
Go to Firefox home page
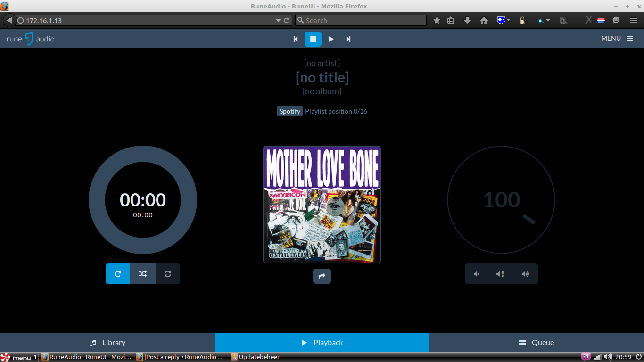484,21
